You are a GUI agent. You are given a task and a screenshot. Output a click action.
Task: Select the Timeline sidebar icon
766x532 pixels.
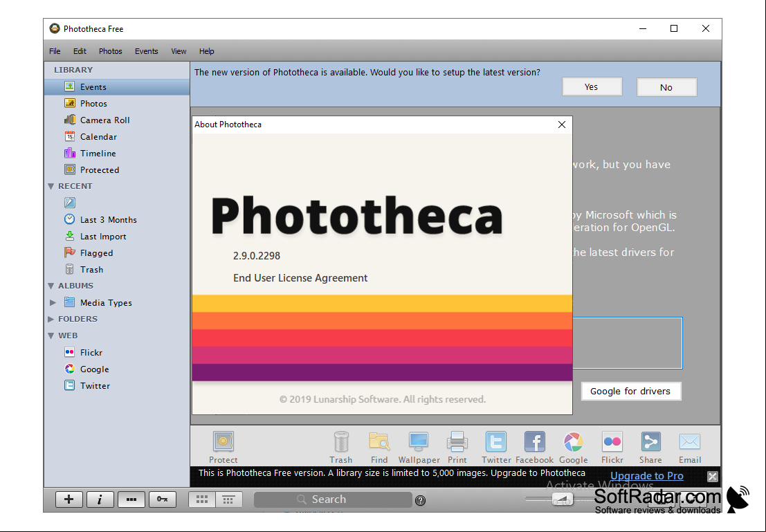(x=70, y=153)
